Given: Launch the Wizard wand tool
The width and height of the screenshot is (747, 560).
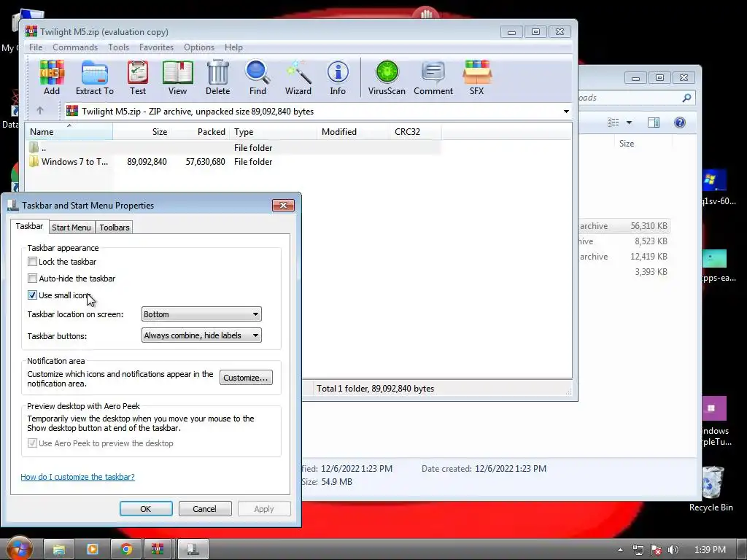Looking at the screenshot, I should pyautogui.click(x=298, y=77).
